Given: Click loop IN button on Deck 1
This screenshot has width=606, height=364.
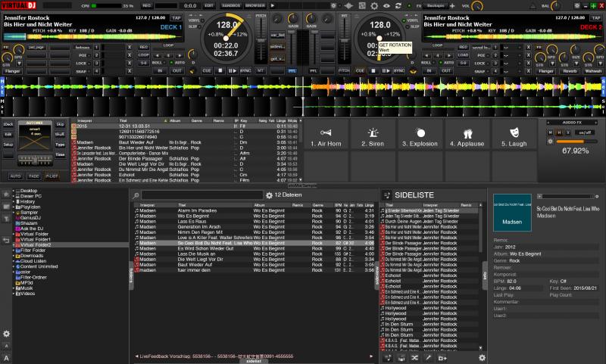Looking at the screenshot, I should [160, 70].
